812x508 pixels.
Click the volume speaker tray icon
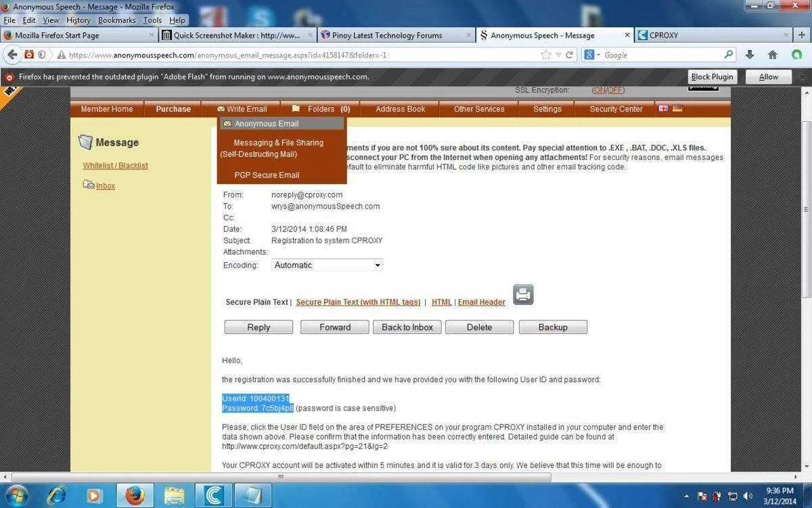click(x=748, y=496)
